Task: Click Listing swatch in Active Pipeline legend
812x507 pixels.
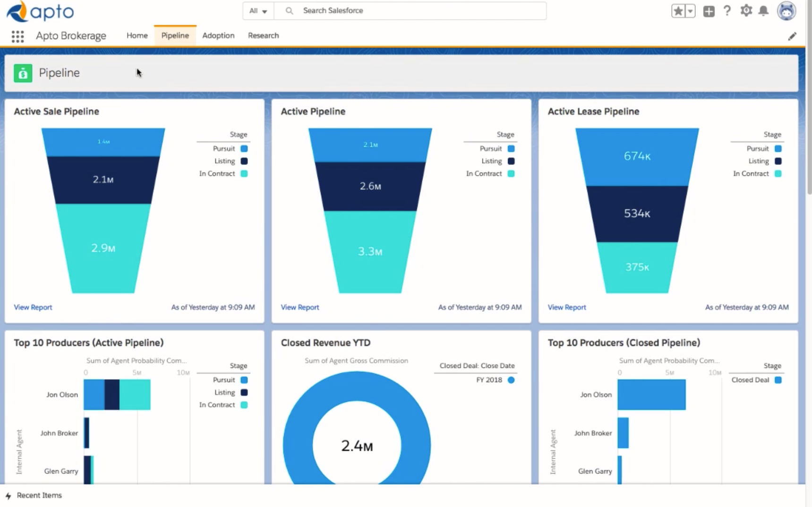Action: (x=511, y=161)
